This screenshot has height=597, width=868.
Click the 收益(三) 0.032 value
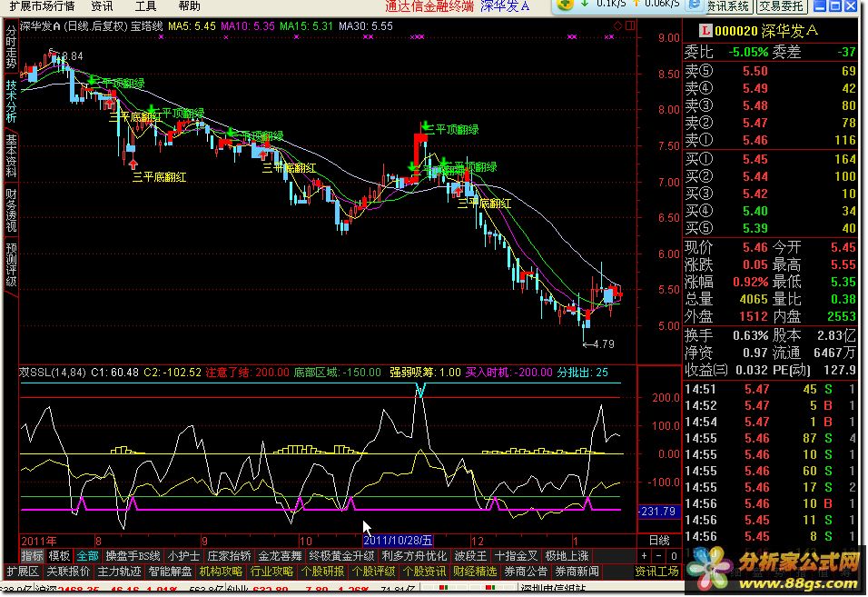[x=753, y=370]
